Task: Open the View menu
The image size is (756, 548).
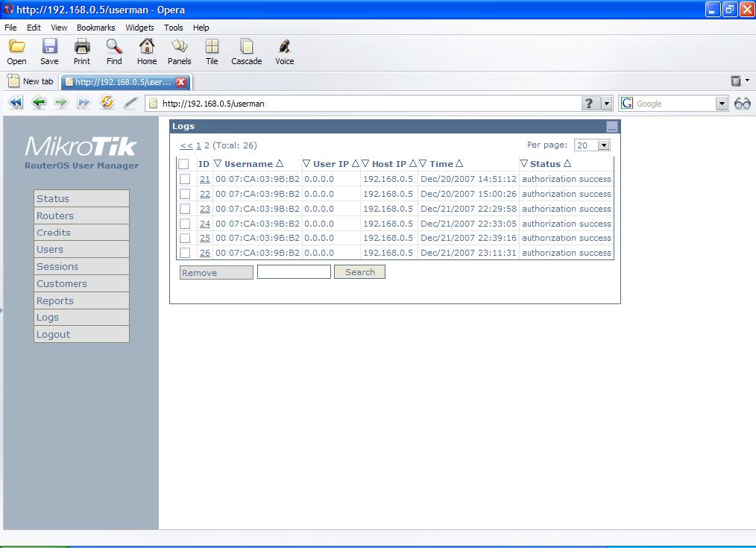Action: [x=60, y=28]
